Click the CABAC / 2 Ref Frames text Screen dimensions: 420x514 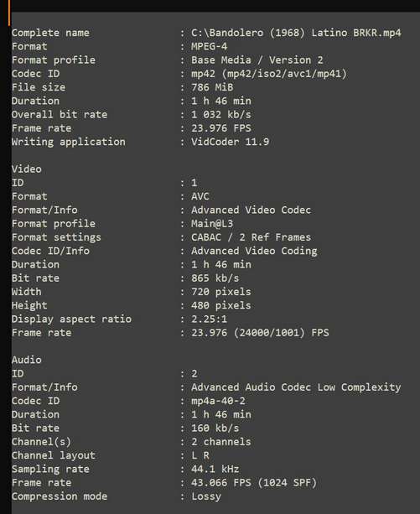251,237
